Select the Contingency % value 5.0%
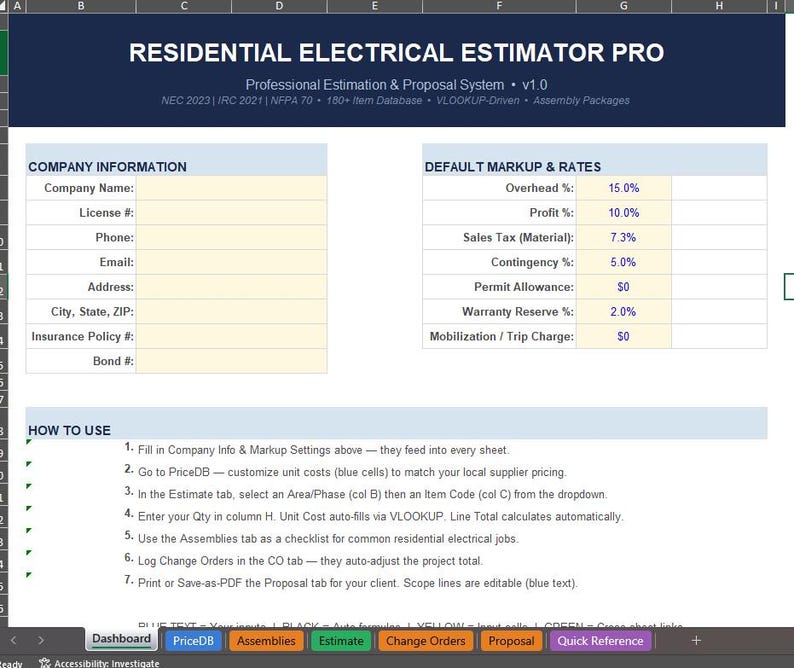The width and height of the screenshot is (794, 668). (624, 262)
